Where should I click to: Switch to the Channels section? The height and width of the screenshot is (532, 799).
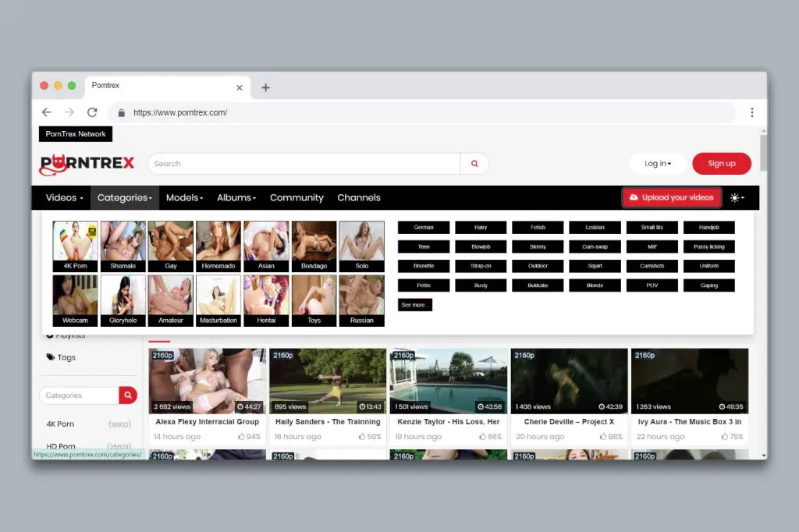pyautogui.click(x=359, y=197)
